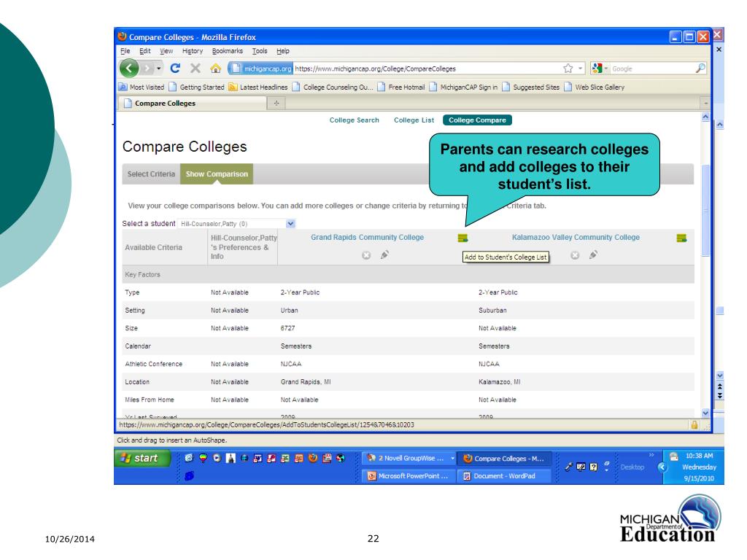Click the search magnifier icon in Google box
Viewport: 747px width, 560px height.
pyautogui.click(x=700, y=69)
